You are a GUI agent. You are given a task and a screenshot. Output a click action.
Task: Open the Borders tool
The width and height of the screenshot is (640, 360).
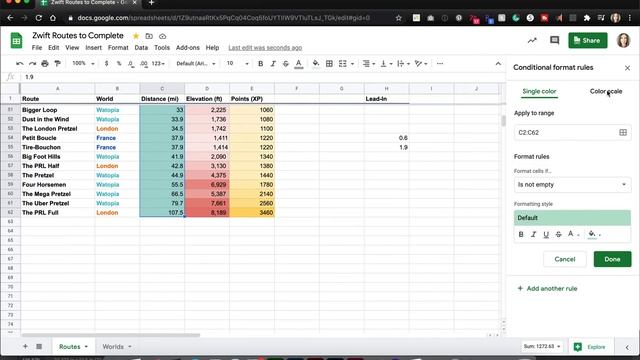tap(329, 64)
